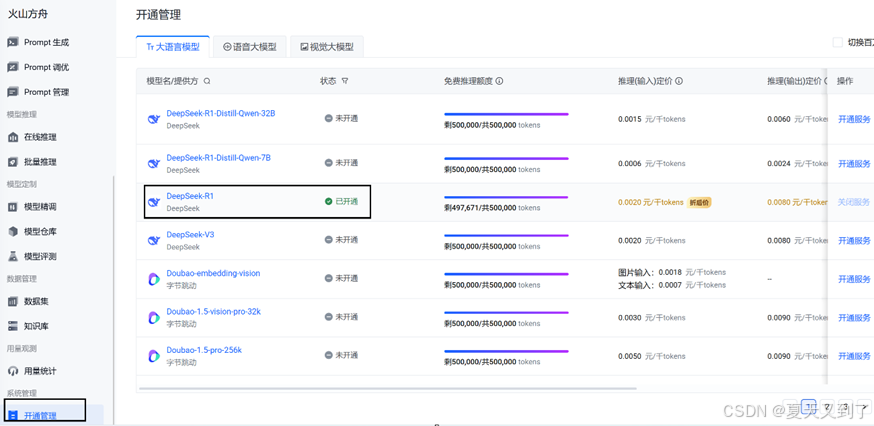Click the Prompt 管理 sidebar icon

coord(12,92)
